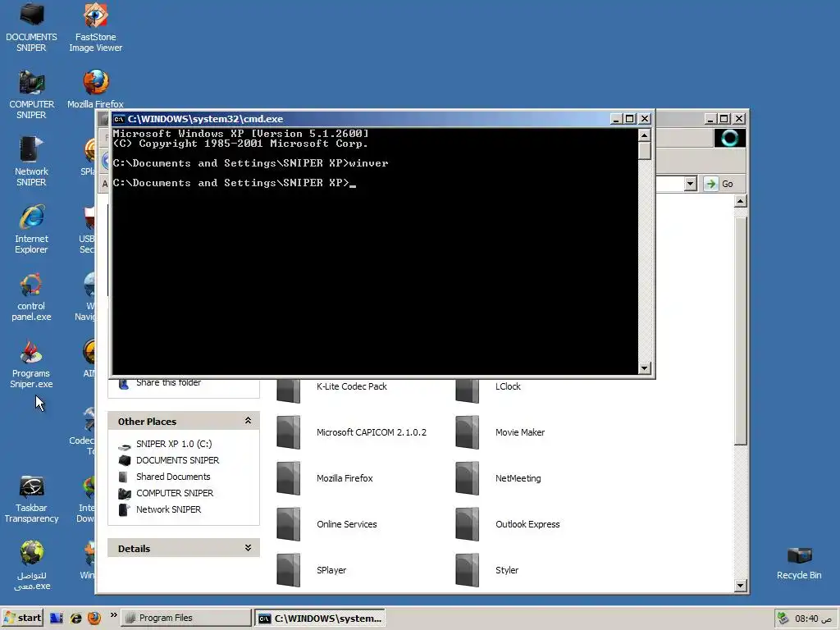
Task: Open Programs Sniper.exe desktop icon
Action: (31, 364)
